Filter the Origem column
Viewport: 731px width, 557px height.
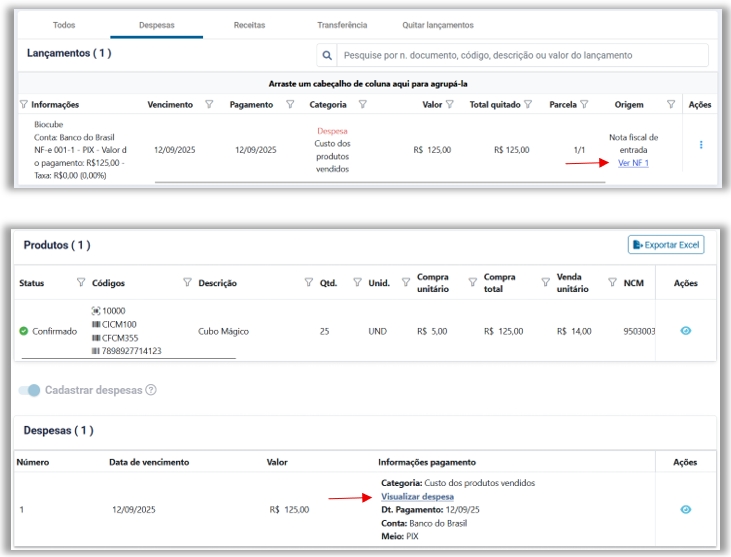[672, 104]
